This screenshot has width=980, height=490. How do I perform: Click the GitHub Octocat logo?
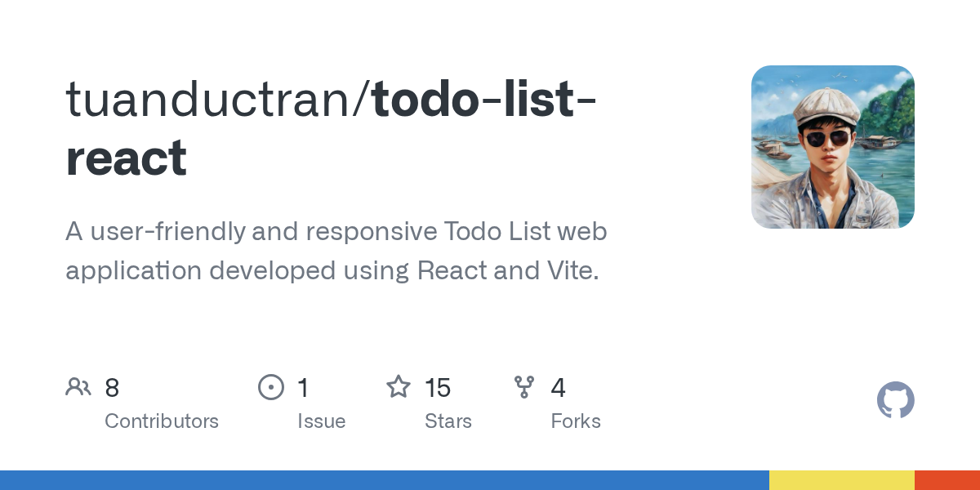click(896, 400)
